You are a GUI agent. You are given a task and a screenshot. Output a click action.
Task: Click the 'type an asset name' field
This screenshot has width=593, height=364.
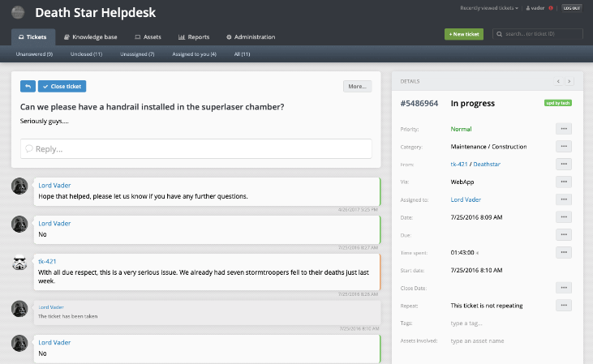(477, 340)
